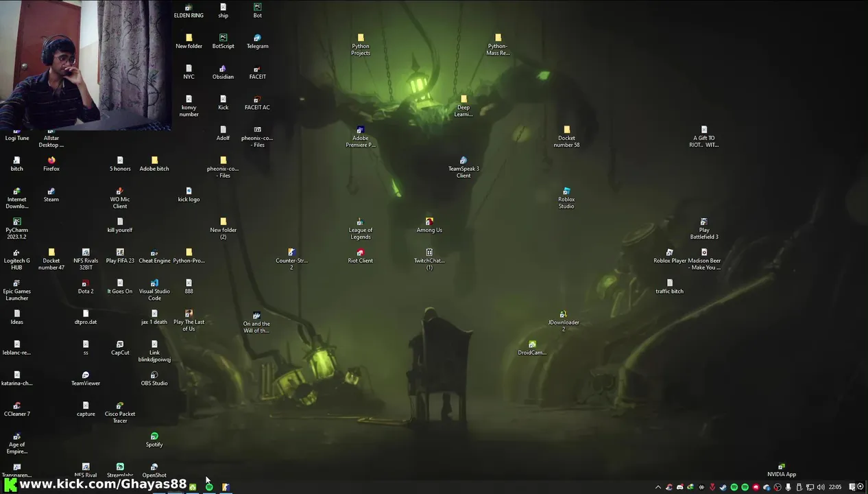Open the volume control in tray
868x494 pixels.
[x=821, y=487]
